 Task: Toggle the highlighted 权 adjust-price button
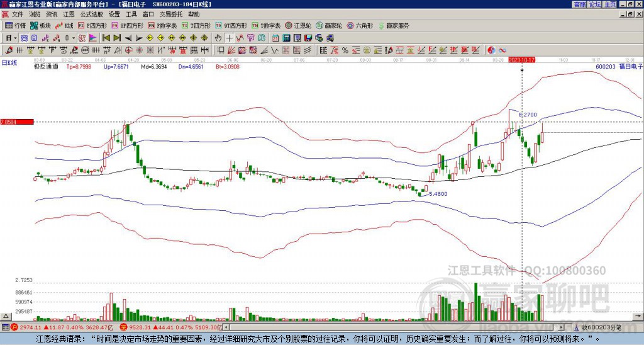coord(82,38)
